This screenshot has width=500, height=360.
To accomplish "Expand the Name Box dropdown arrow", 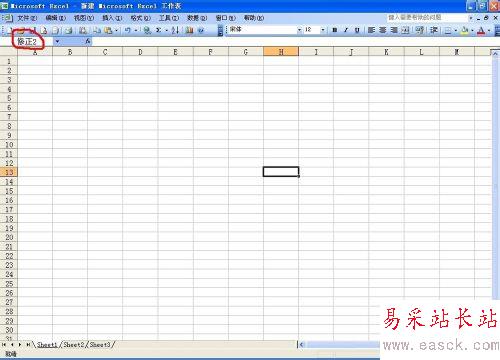I will pos(57,41).
